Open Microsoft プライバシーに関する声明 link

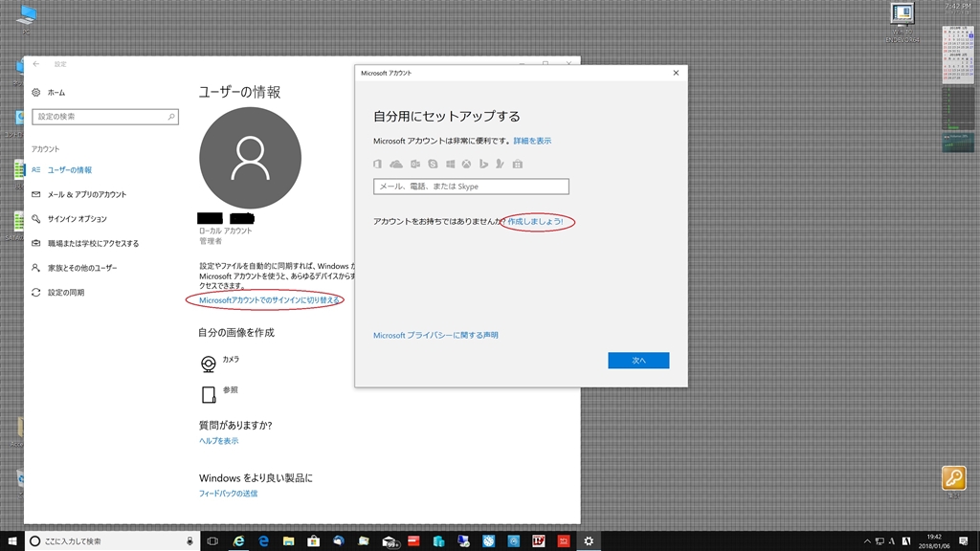tap(435, 335)
